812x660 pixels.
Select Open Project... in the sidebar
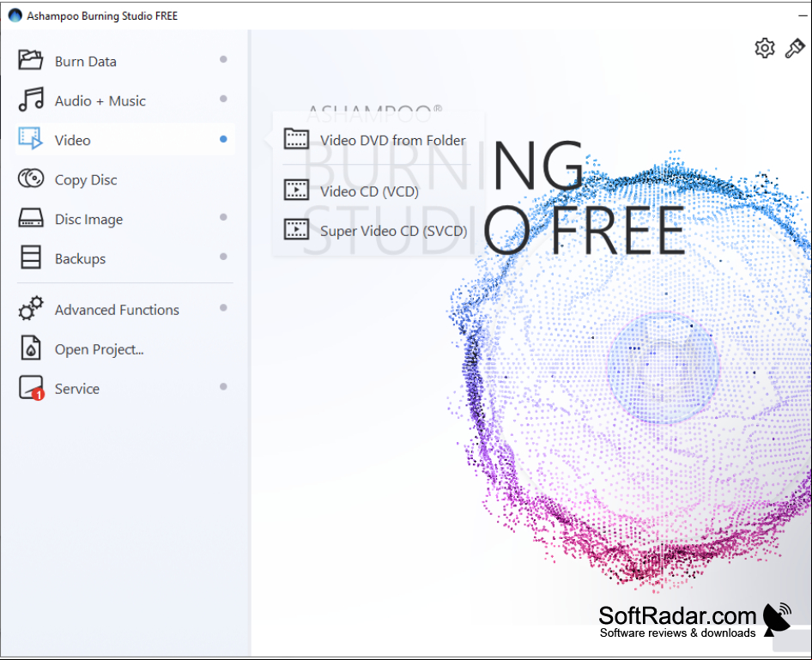(x=124, y=348)
